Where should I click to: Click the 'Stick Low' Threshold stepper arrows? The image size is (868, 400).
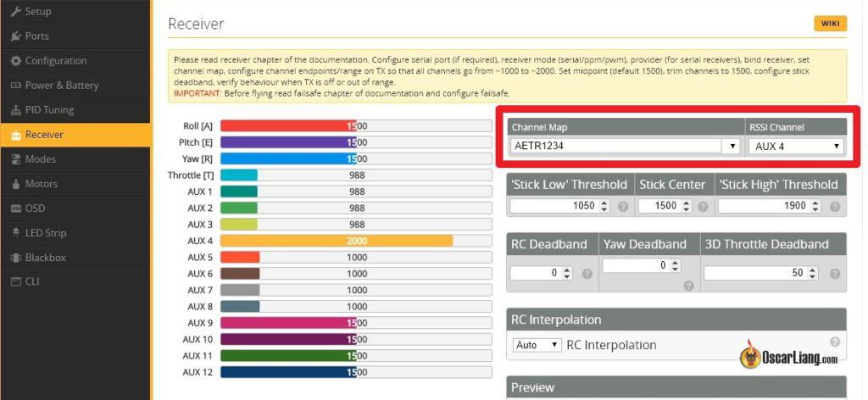coord(604,207)
